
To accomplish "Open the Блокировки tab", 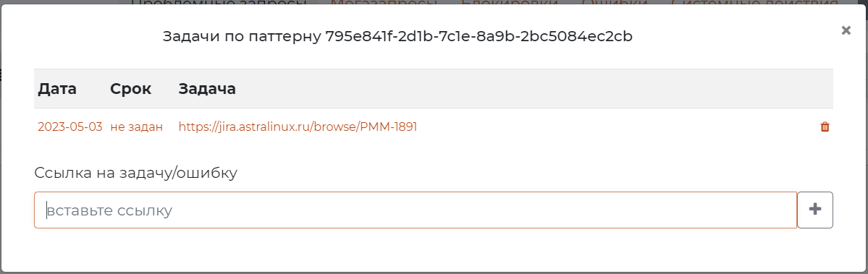I will point(509,2).
